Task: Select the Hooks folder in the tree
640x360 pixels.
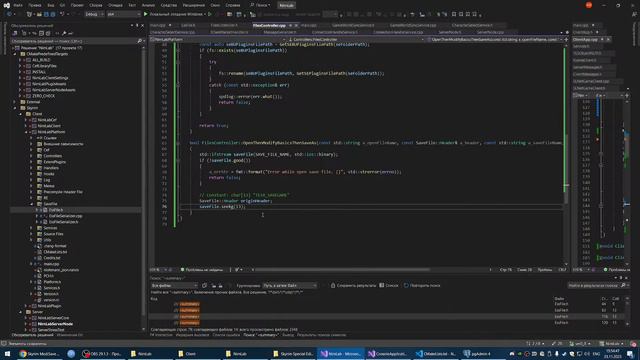Action: pyautogui.click(x=49, y=174)
